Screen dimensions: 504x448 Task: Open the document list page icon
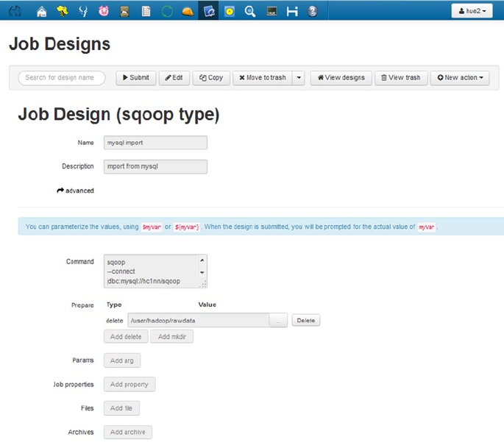146,12
